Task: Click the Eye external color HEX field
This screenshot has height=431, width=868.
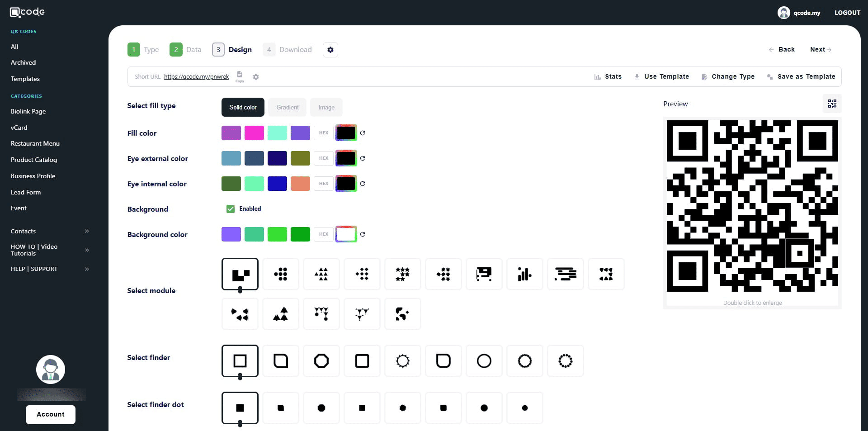Action: tap(324, 158)
